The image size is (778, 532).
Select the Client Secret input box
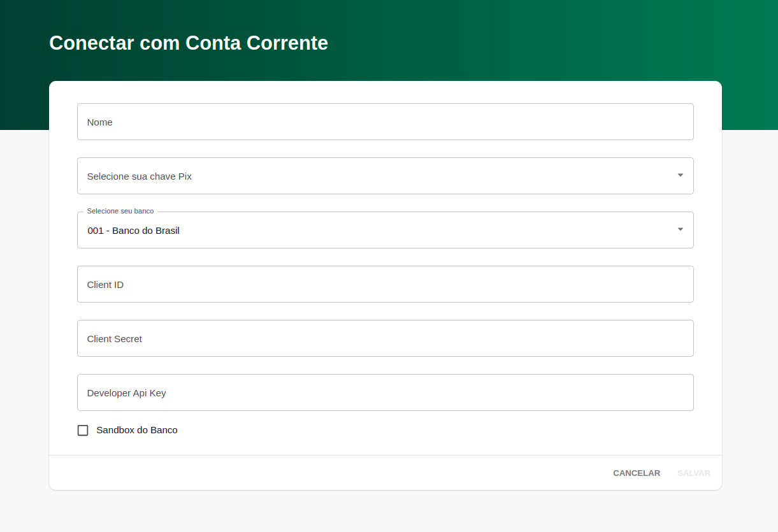click(385, 338)
